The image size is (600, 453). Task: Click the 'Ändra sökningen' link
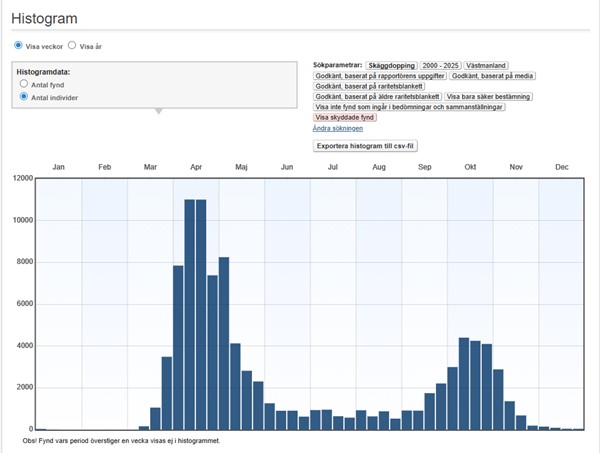[338, 128]
